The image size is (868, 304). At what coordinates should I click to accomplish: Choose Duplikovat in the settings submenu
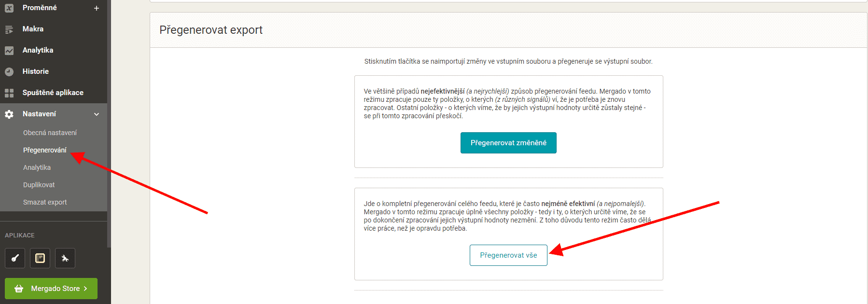[x=39, y=185]
